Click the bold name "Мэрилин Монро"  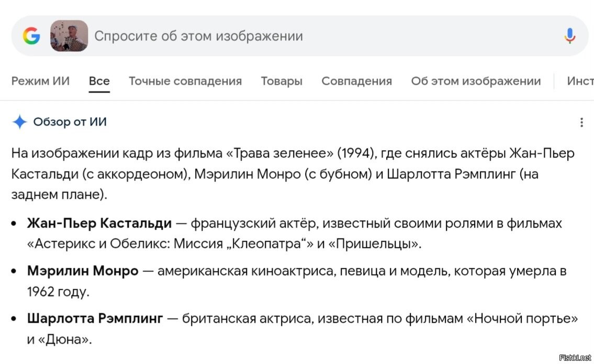tap(83, 271)
